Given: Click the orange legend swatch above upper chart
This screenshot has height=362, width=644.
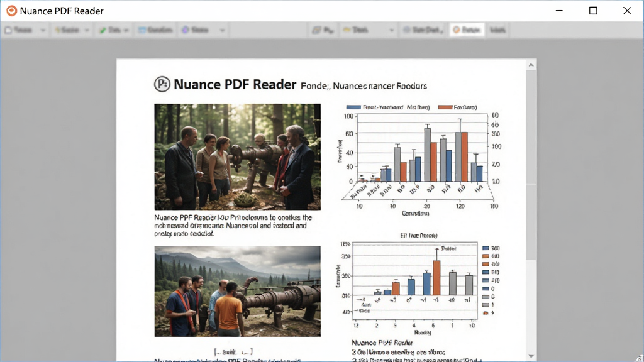Looking at the screenshot, I should click(x=445, y=107).
